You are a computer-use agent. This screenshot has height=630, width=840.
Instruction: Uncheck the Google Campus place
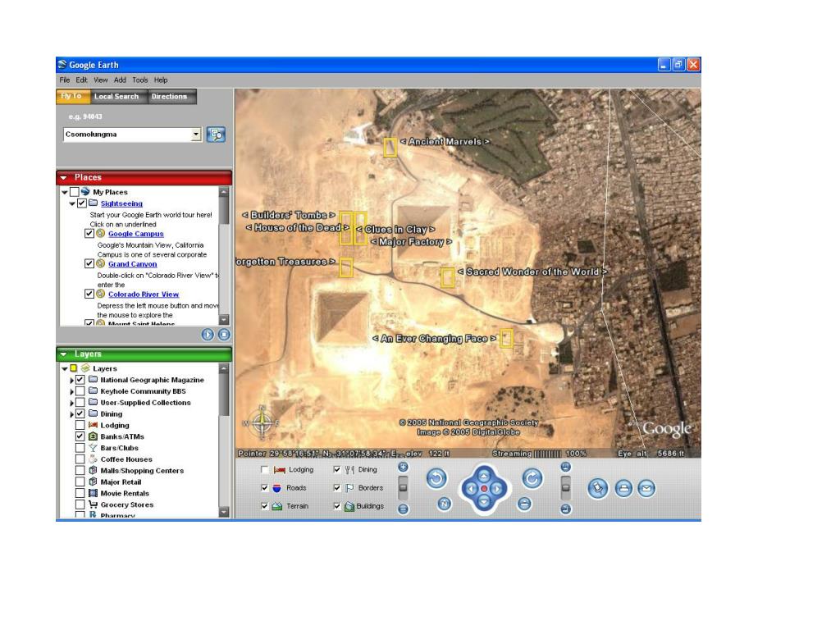(x=89, y=234)
